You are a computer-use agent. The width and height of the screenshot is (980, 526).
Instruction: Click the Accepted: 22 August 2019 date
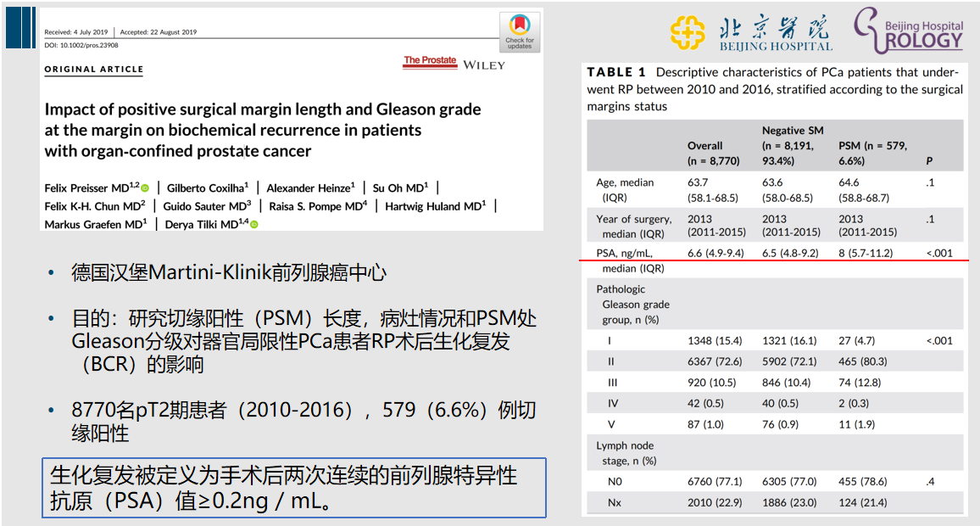point(159,32)
